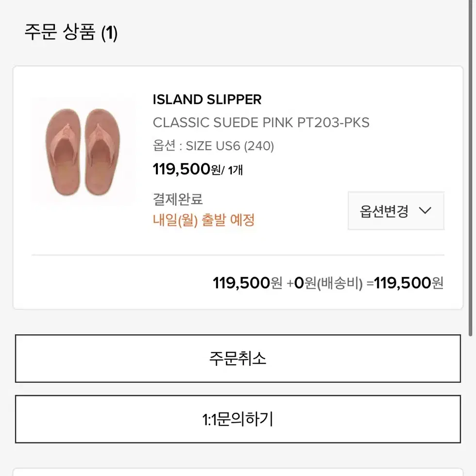
Task: Click the 119,500원 unit price
Action: [x=193, y=170]
